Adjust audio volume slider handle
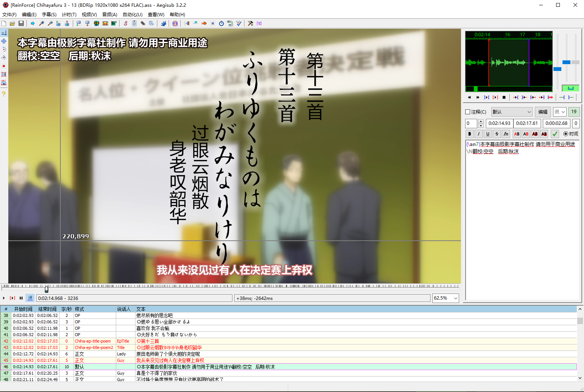Screen dimensions: 584x392 pos(575,62)
